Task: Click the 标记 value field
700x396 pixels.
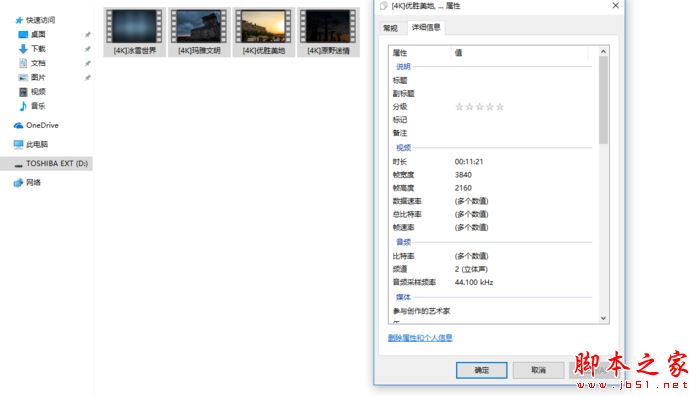Action: (522, 120)
